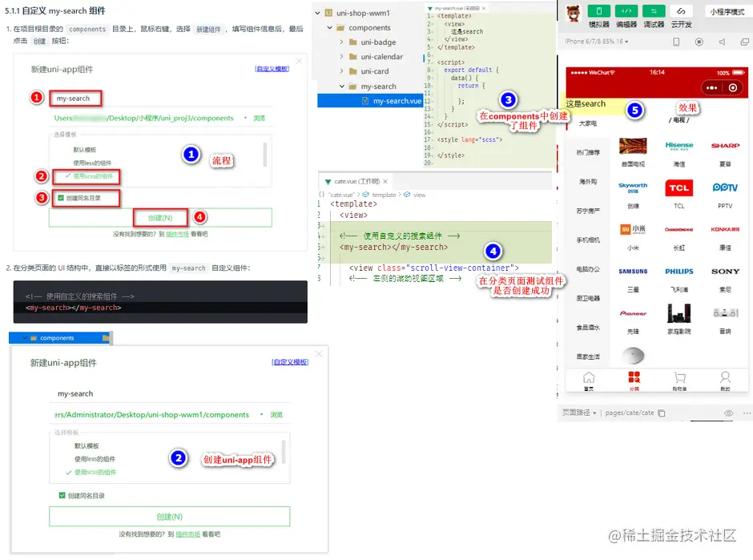Open the 云开发 cloud development icon
The height and width of the screenshot is (560, 753).
tap(681, 11)
